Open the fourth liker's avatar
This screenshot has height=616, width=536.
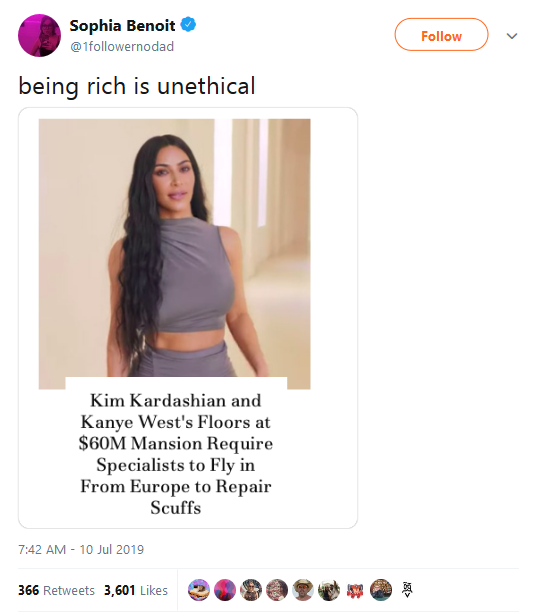tap(277, 590)
